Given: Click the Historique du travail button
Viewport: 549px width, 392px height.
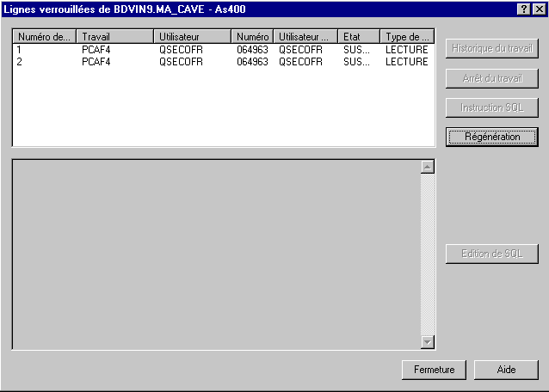Looking at the screenshot, I should 492,48.
